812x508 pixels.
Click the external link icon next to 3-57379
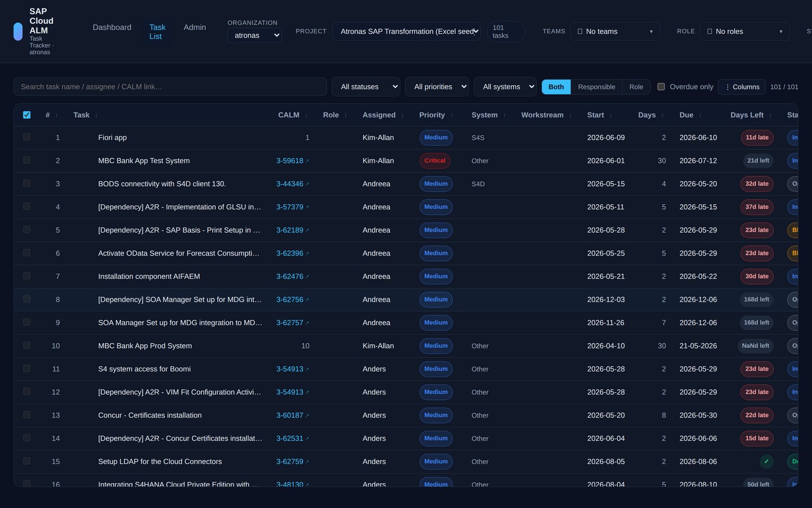307,207
